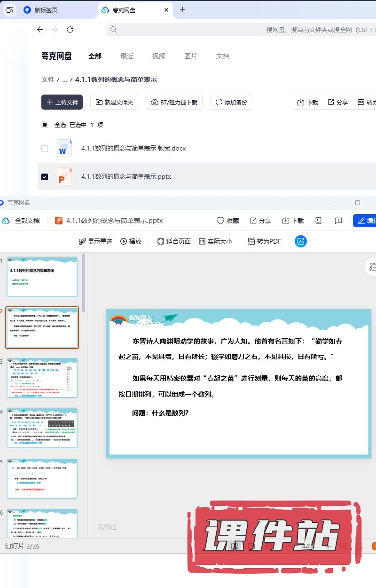Toggle the 全选 select-all checkbox
Image resolution: width=376 pixels, height=588 pixels.
45,125
